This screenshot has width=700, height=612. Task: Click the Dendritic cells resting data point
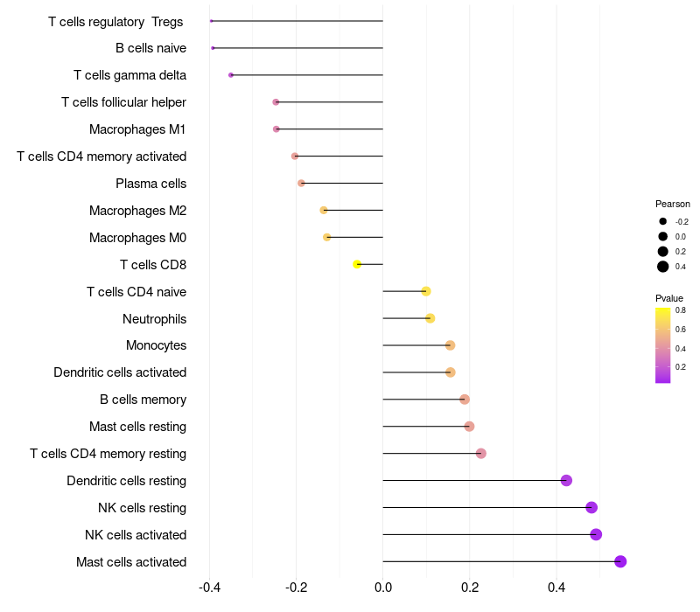566,480
